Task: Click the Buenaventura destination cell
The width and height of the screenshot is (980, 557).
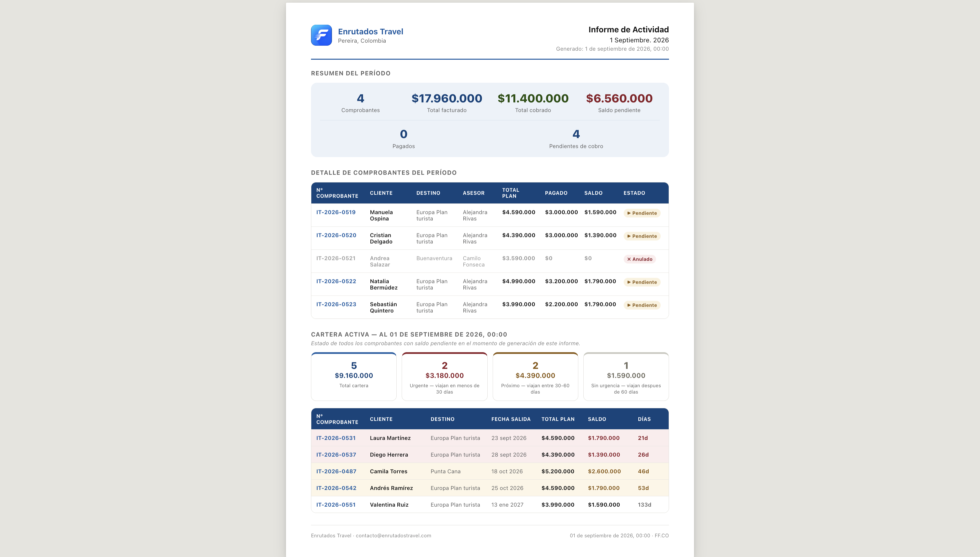Action: (x=434, y=258)
